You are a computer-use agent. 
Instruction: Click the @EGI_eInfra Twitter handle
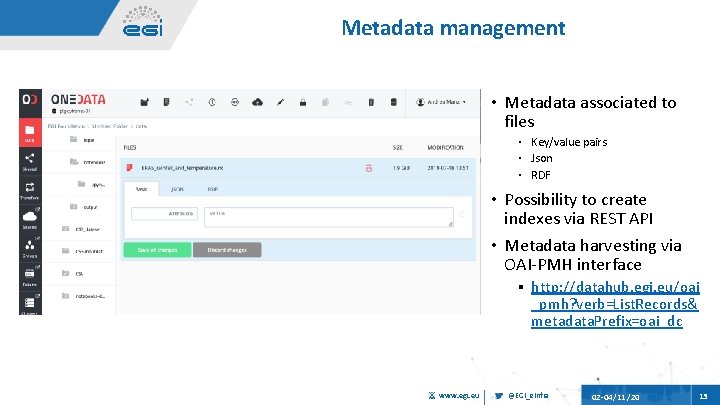click(528, 395)
